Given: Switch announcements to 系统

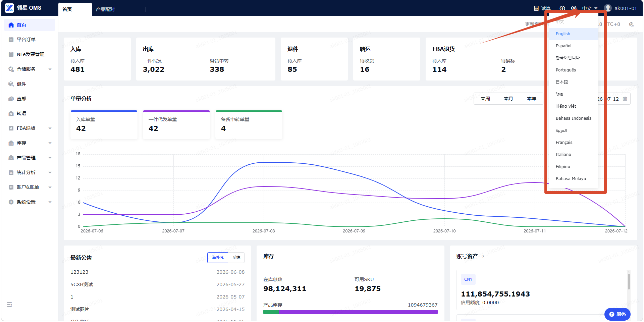Looking at the screenshot, I should click(x=236, y=258).
